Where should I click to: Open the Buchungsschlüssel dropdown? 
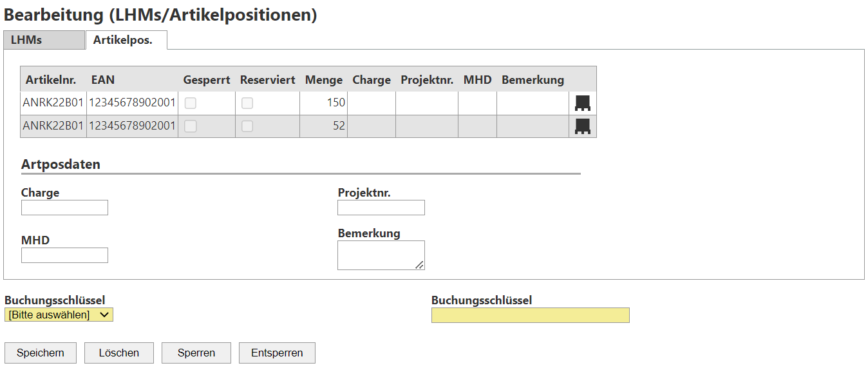[x=59, y=315]
